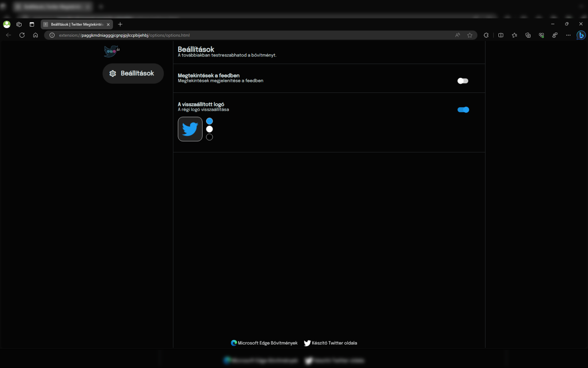Open the Bing Copilot sidebar icon
Image resolution: width=588 pixels, height=368 pixels.
point(581,35)
